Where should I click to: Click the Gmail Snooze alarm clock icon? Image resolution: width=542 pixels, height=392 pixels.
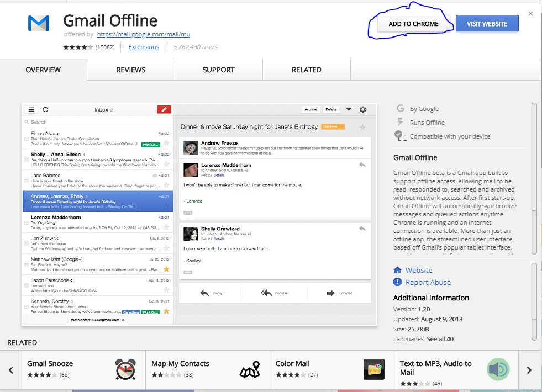[125, 369]
